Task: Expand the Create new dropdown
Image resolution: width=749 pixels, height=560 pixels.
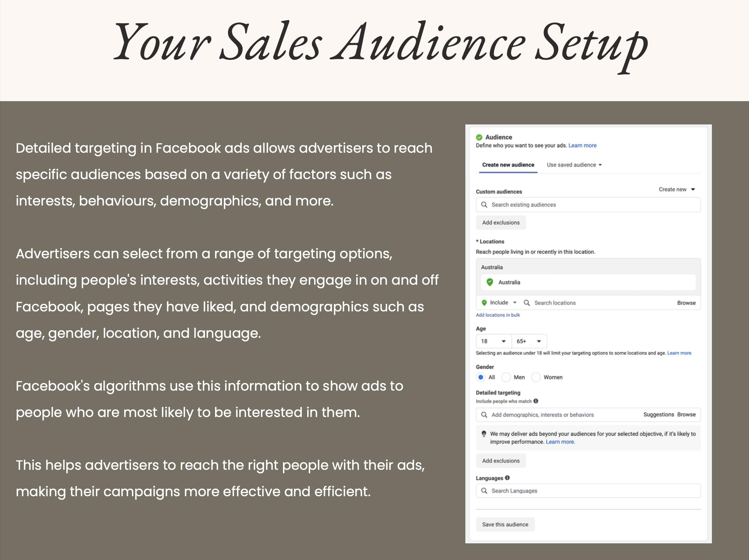Action: 677,189
